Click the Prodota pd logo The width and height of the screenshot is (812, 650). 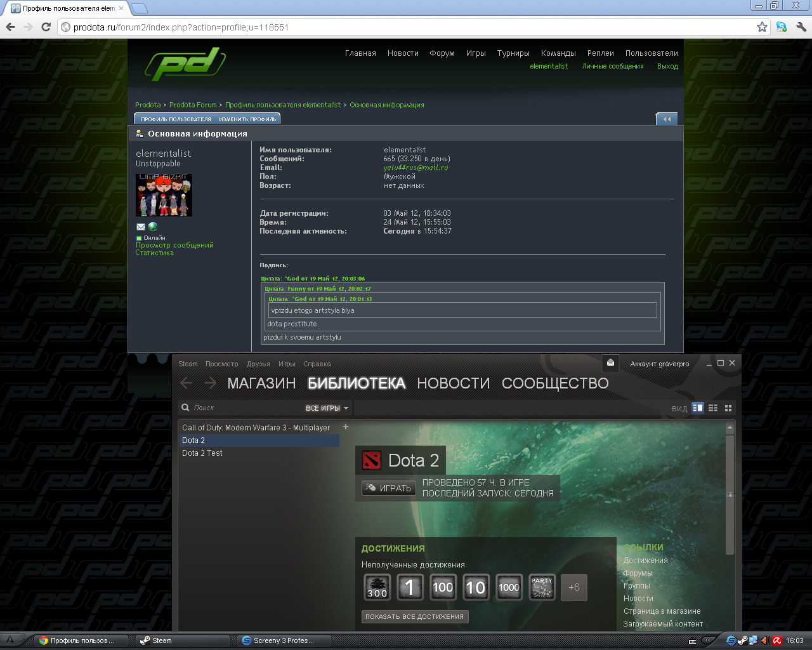185,64
